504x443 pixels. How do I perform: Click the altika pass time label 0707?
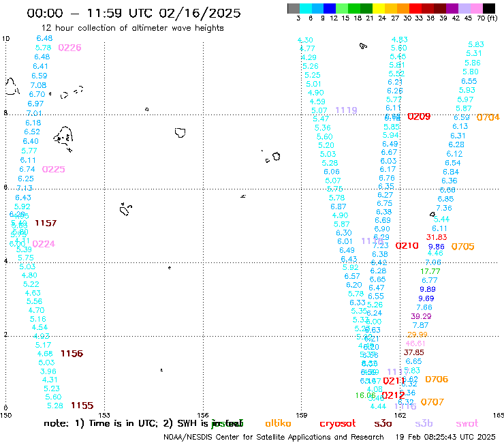(x=432, y=402)
